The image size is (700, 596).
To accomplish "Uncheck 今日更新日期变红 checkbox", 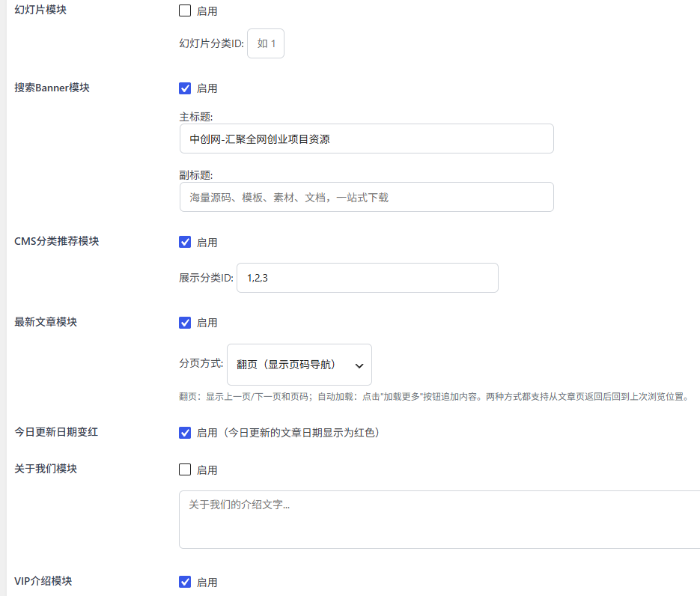I will tap(185, 433).
